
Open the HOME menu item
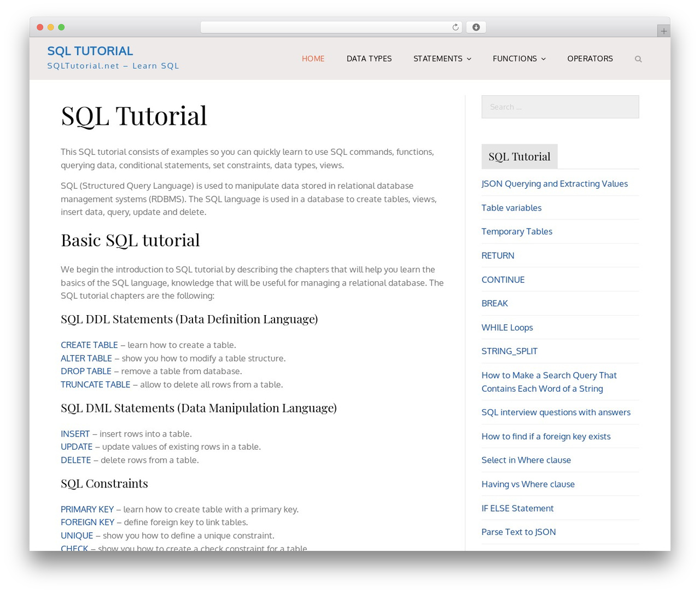click(x=313, y=59)
